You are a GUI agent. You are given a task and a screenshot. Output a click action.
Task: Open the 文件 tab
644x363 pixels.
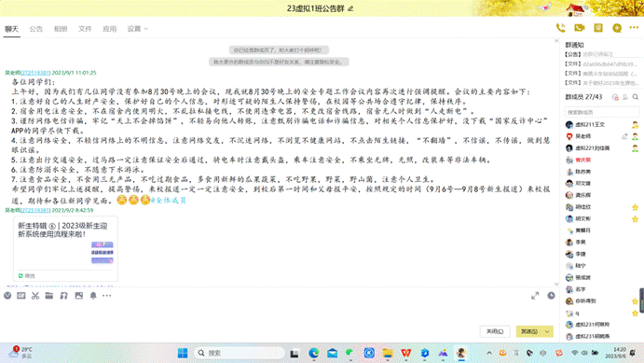click(x=85, y=29)
